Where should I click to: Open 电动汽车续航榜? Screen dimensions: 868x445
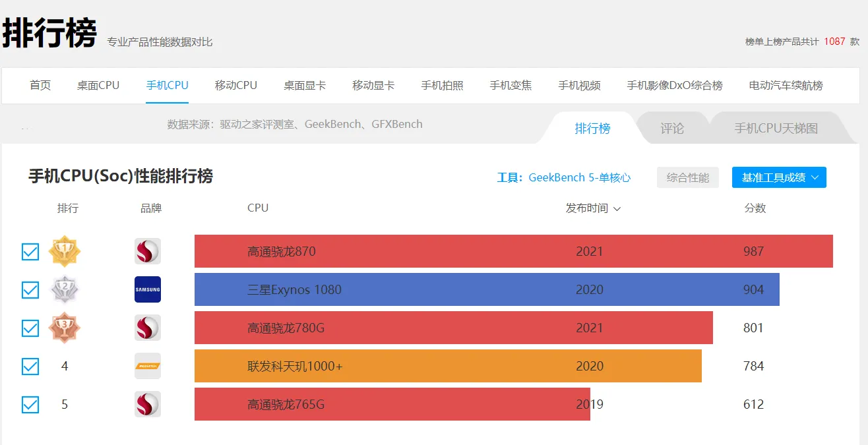(x=786, y=85)
